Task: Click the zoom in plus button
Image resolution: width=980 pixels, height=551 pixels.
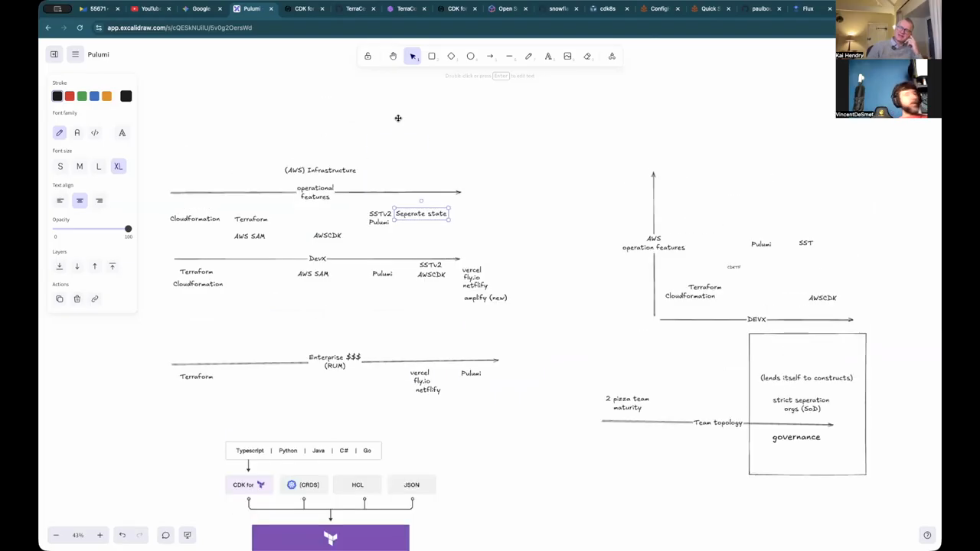Action: 100,535
